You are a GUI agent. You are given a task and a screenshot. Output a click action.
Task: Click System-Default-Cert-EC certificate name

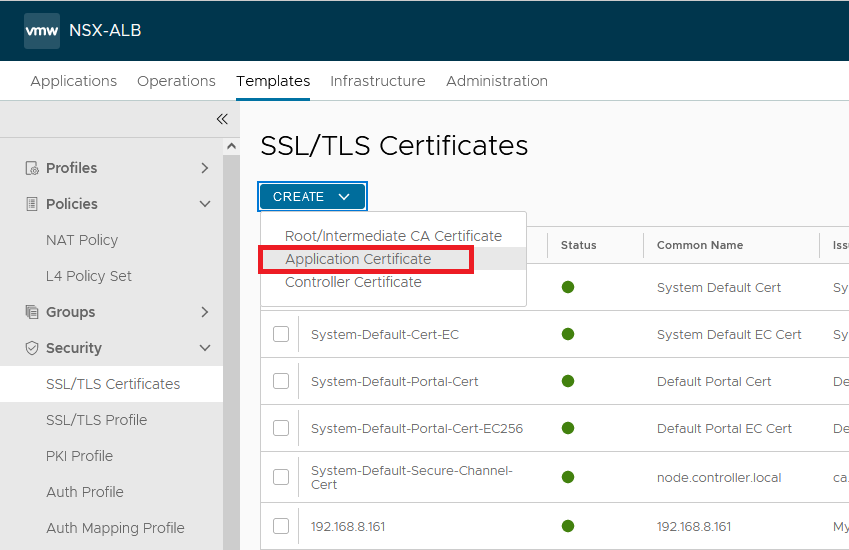pos(385,335)
